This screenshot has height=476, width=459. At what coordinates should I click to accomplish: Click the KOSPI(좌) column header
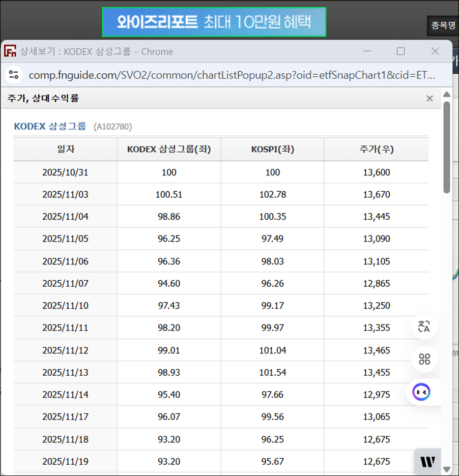tap(272, 149)
